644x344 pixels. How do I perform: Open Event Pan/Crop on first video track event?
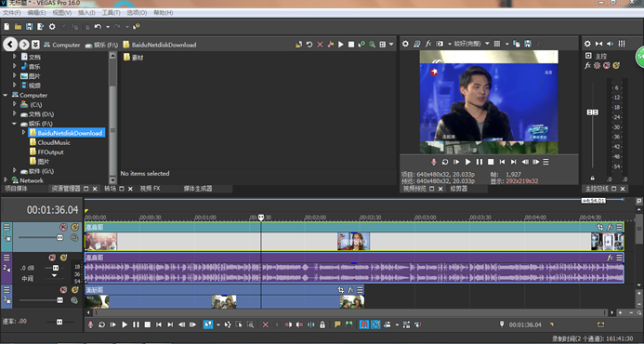tap(600, 227)
